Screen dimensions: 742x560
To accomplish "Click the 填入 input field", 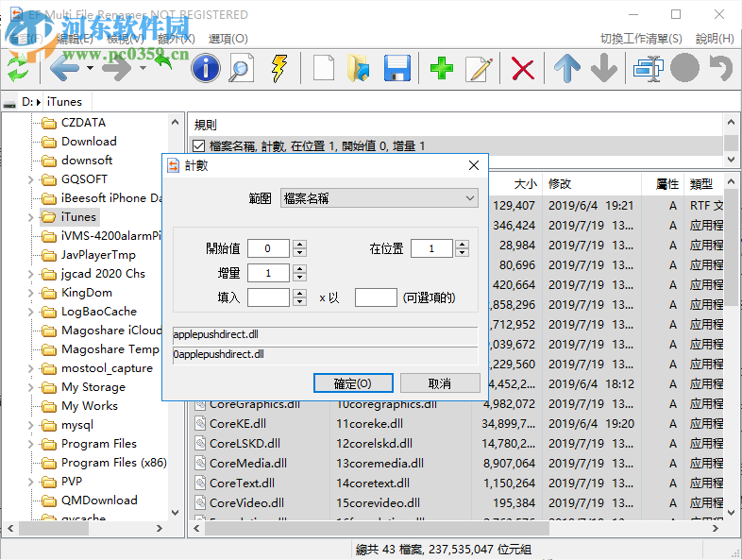I will 268,297.
